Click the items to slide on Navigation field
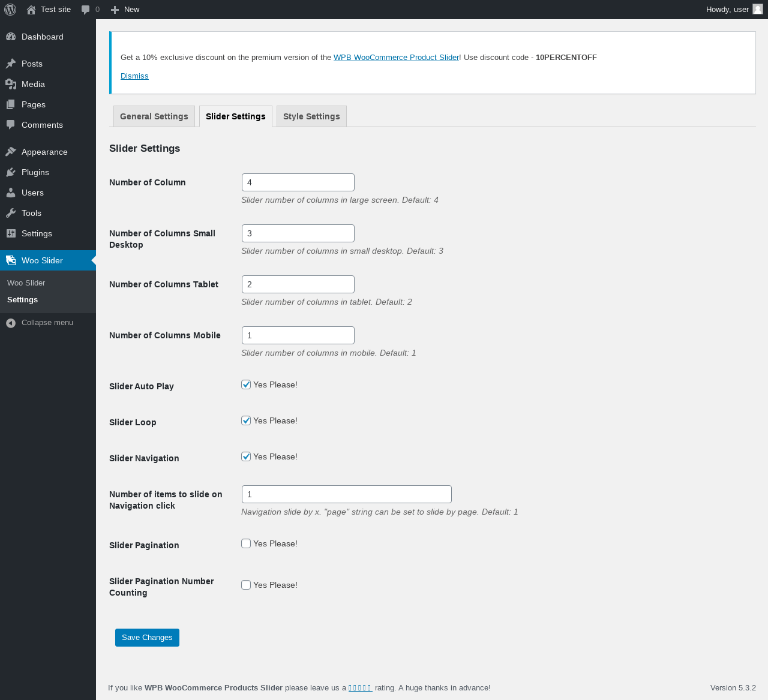The width and height of the screenshot is (768, 700). (x=347, y=494)
